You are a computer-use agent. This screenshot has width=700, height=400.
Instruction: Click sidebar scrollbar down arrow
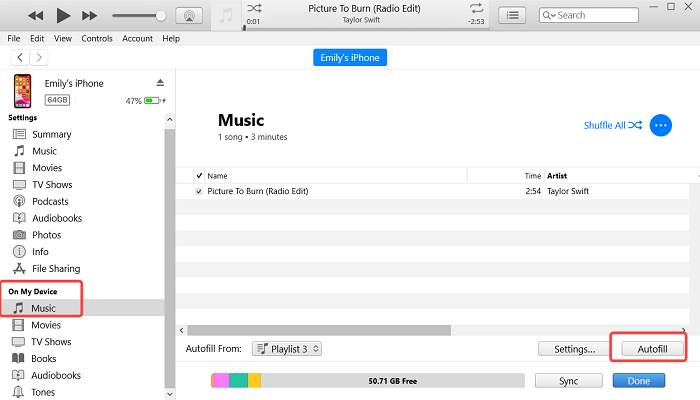170,394
